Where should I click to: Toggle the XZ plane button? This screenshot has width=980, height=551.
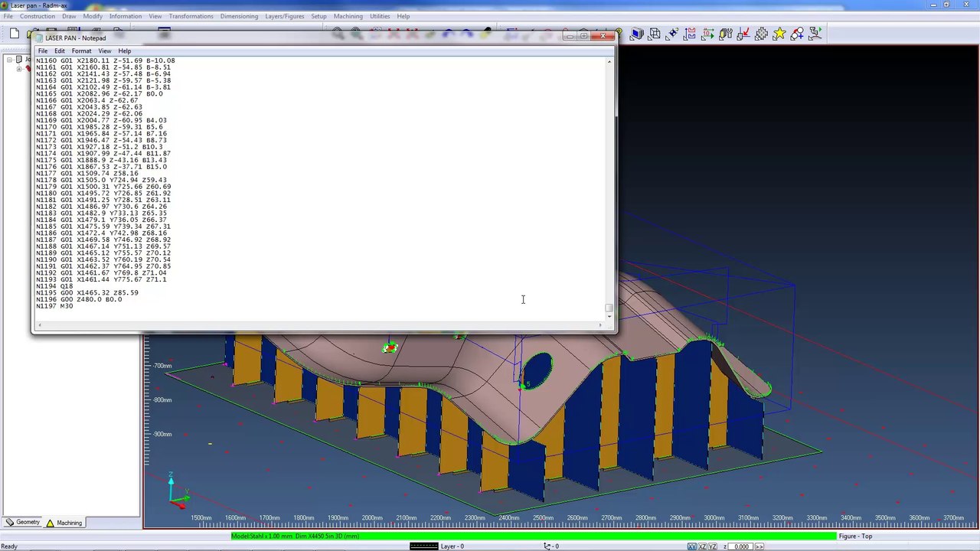703,546
